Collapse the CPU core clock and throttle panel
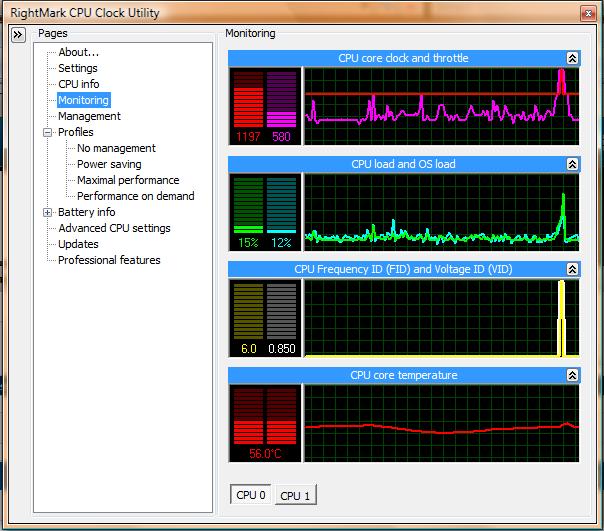Screen dimensions: 604x531 click(572, 58)
